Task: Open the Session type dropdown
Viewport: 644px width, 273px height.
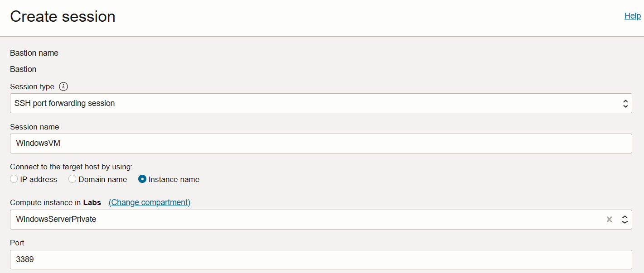Action: 317,103
